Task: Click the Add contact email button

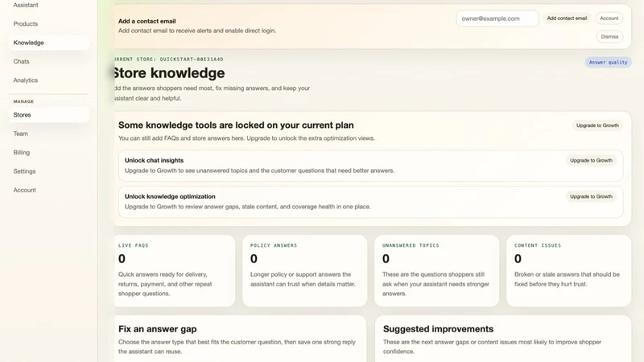Action: 567,18
